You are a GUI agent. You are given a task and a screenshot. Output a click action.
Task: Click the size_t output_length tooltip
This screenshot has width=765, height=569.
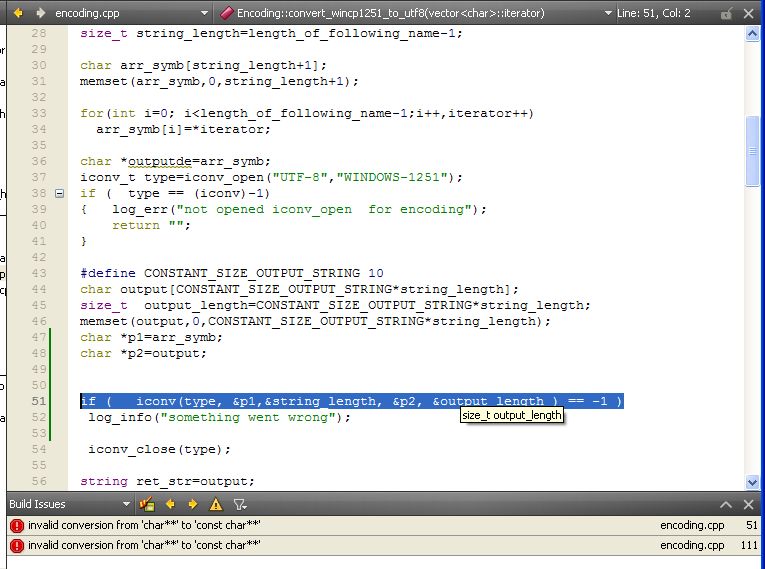511,415
